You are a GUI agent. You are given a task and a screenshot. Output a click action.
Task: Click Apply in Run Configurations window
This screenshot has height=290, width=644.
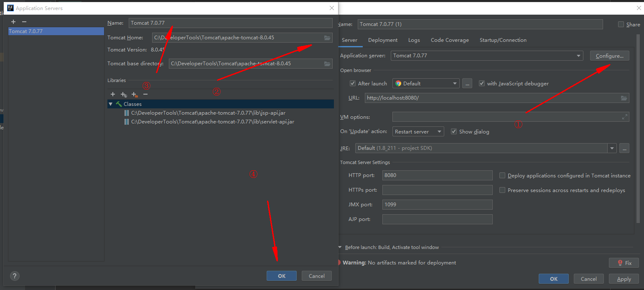tap(624, 279)
